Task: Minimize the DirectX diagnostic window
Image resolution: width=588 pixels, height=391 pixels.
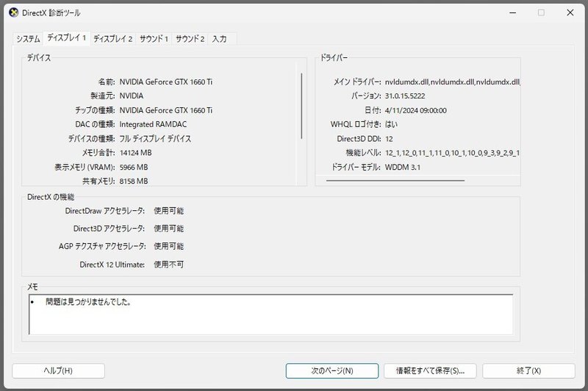Action: tap(513, 12)
